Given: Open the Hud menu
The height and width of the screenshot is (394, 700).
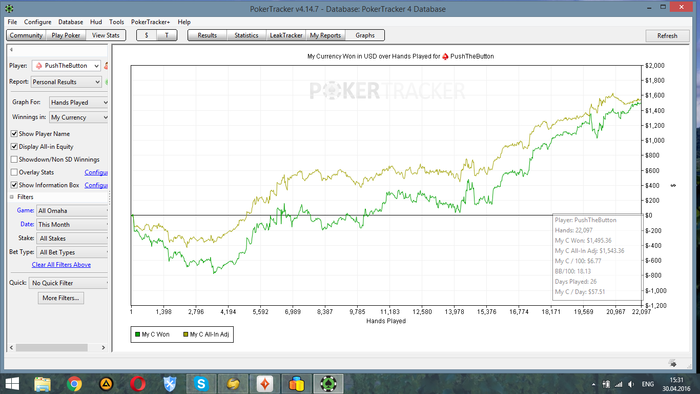Looking at the screenshot, I should coord(96,22).
